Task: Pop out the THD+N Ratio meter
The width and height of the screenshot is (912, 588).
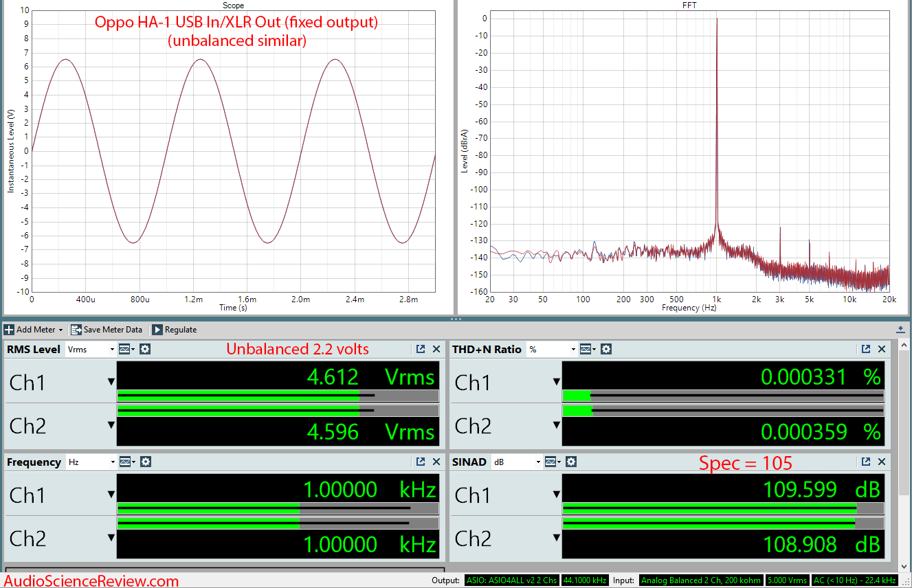Action: (x=866, y=349)
